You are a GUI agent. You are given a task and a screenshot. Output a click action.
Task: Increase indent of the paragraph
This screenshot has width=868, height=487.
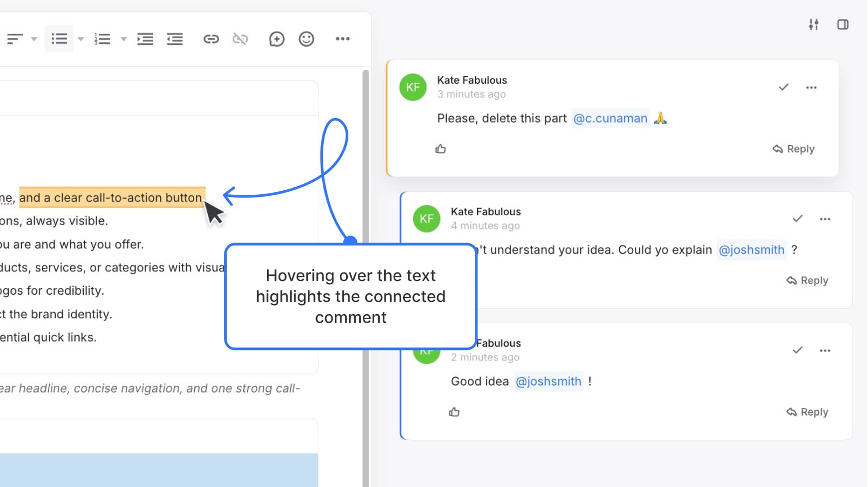click(x=145, y=39)
